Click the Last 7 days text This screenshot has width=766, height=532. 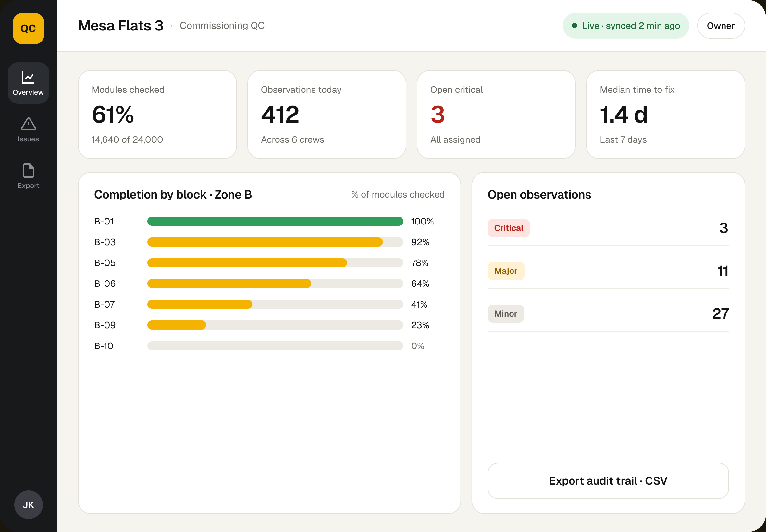click(623, 140)
